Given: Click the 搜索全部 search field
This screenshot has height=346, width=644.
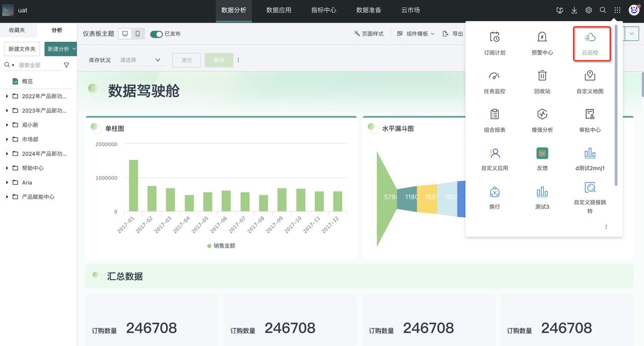Looking at the screenshot, I should pos(39,65).
